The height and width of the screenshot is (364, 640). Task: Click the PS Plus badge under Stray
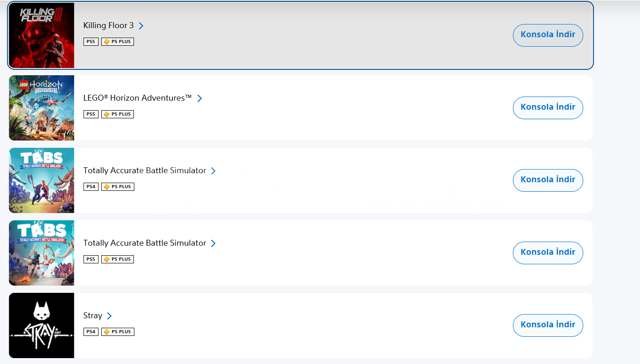point(118,332)
